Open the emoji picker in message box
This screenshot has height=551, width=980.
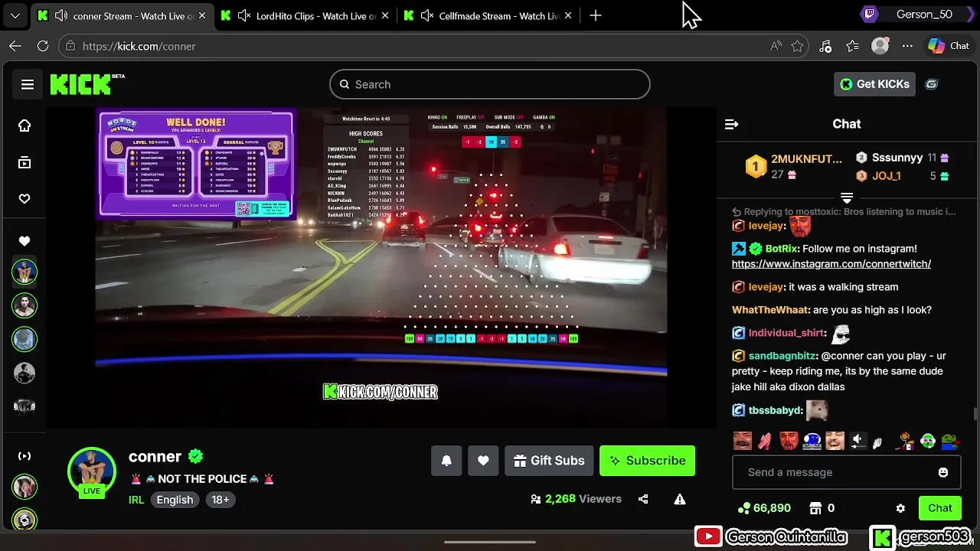click(943, 472)
